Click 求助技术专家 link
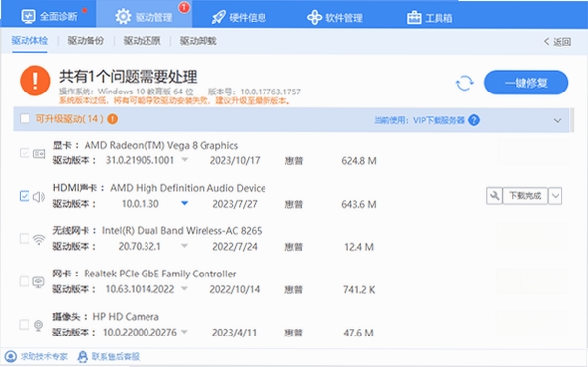Viewport: 588px width, 367px height. tap(44, 356)
